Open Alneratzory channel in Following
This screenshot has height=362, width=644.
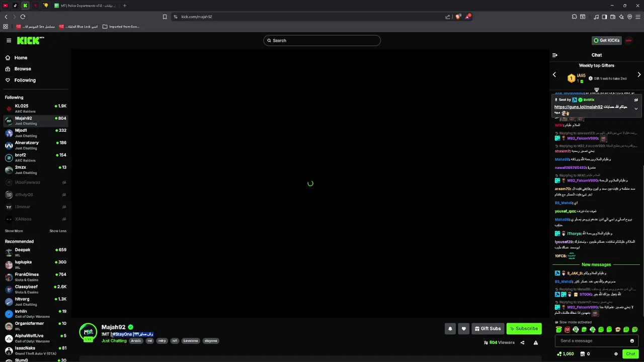(35, 145)
